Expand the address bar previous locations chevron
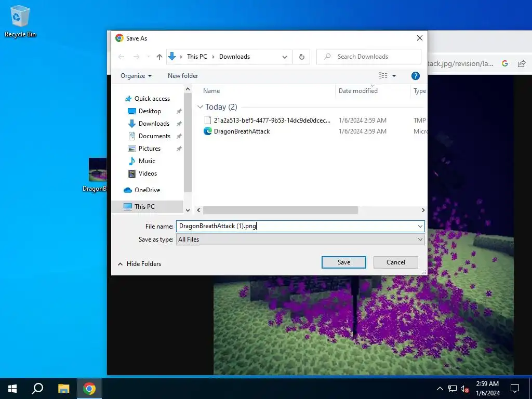 (x=285, y=57)
